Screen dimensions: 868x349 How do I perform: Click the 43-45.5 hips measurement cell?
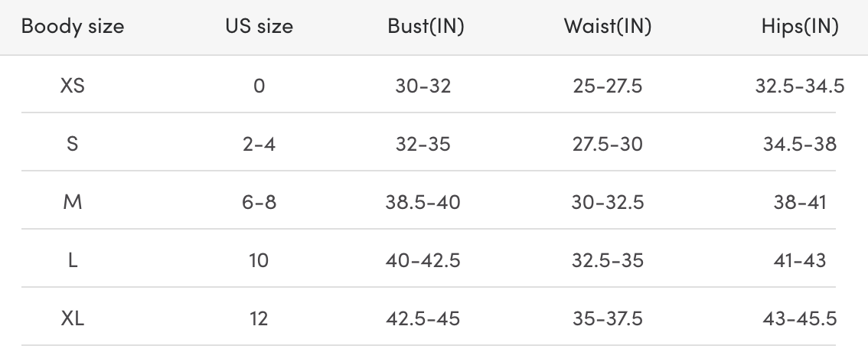pos(800,318)
